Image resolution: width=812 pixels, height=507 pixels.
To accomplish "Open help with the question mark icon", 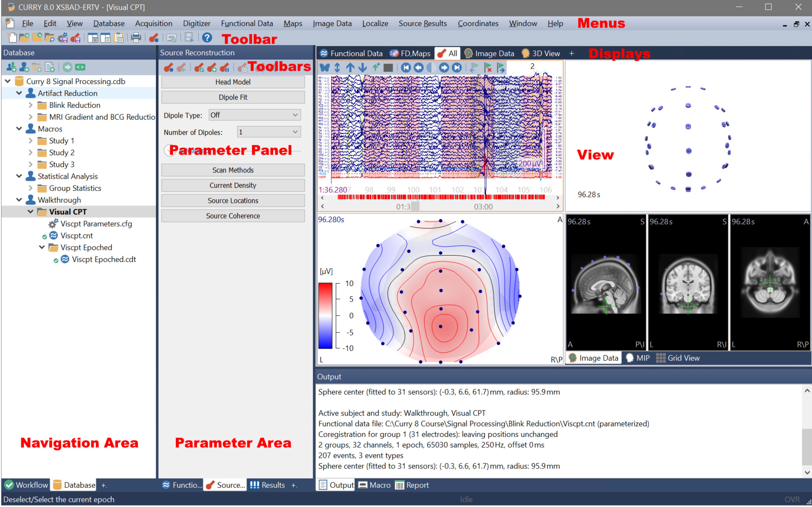I will coord(207,37).
